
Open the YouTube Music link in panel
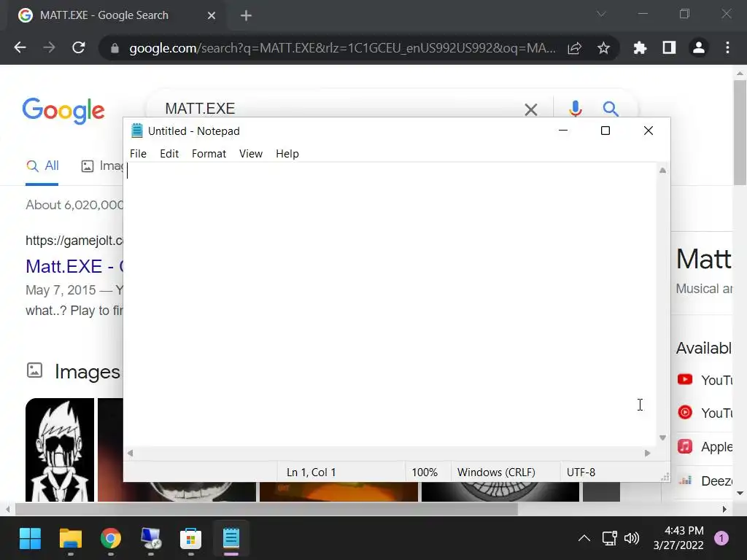click(x=704, y=413)
